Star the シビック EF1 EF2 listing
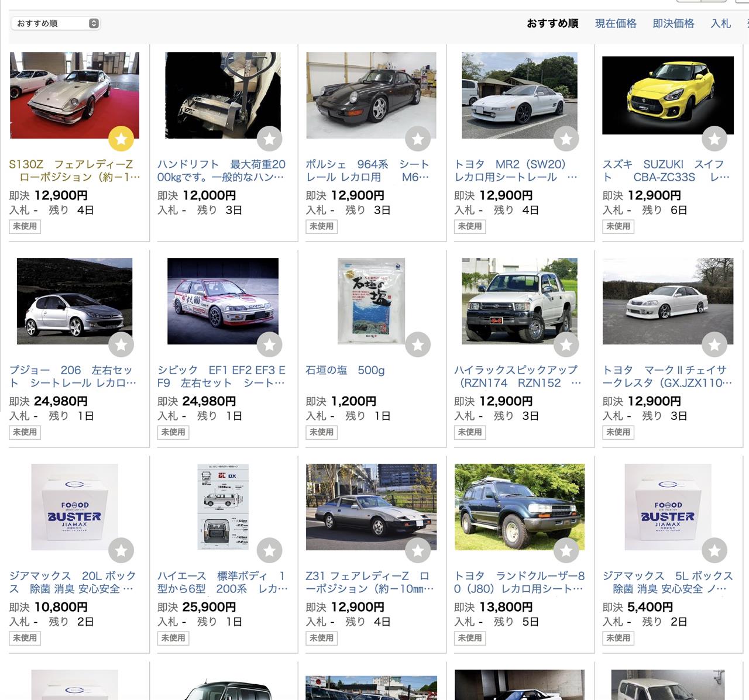 270,344
